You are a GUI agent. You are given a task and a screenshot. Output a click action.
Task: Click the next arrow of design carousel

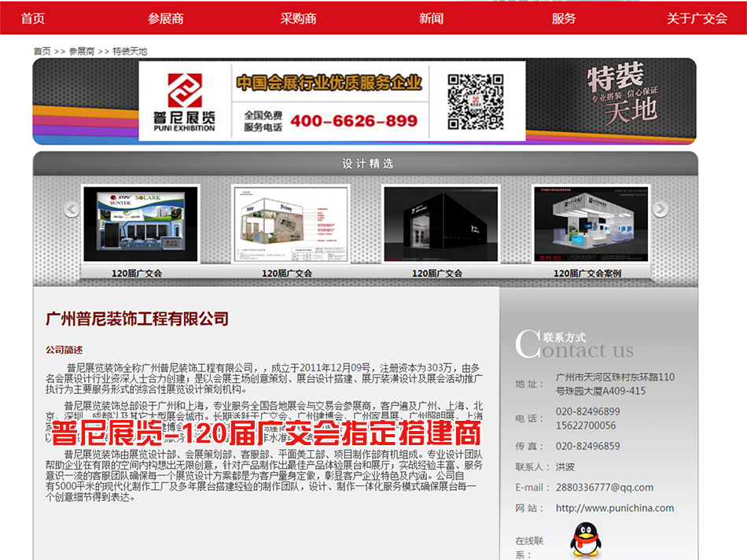[x=660, y=208]
